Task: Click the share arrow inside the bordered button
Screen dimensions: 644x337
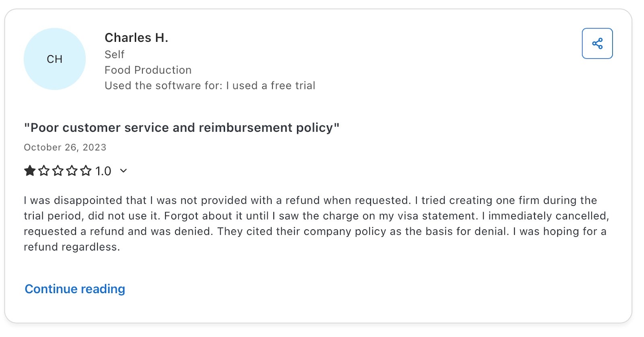Action: 598,43
